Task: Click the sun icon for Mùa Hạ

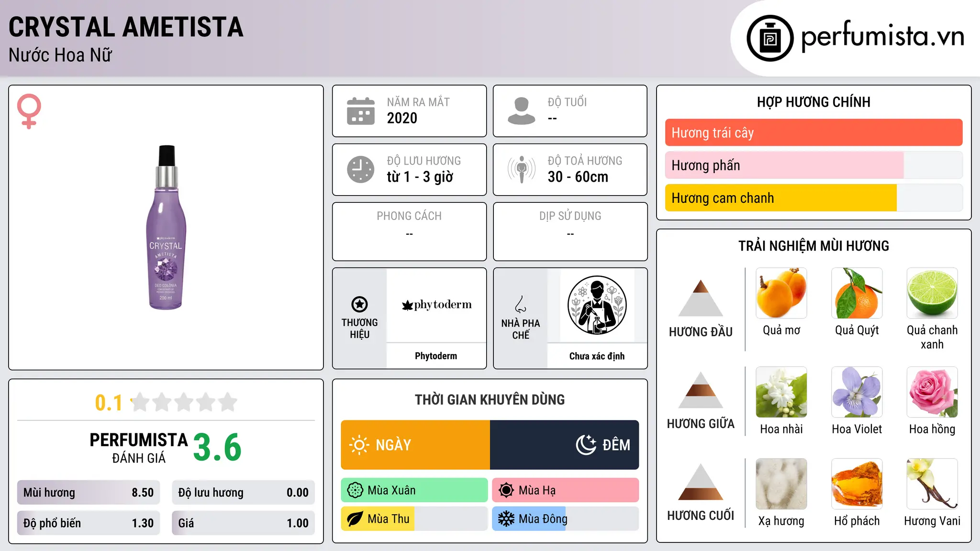Action: pos(506,490)
